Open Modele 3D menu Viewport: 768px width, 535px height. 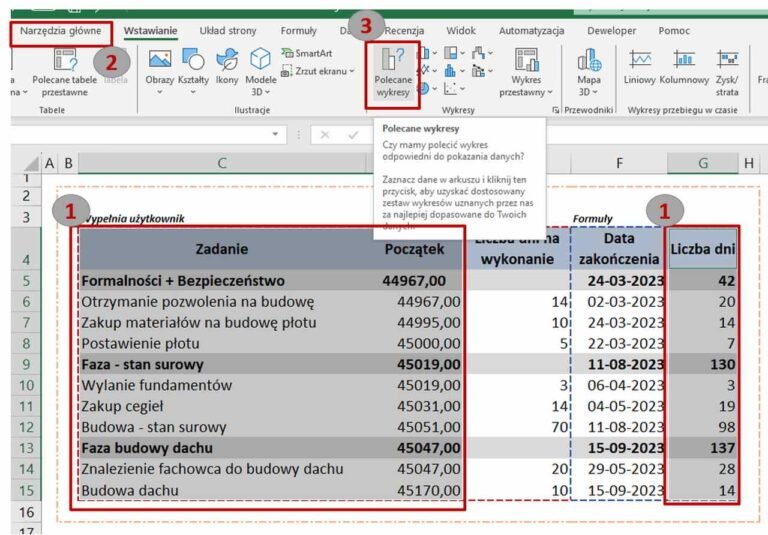[261, 72]
